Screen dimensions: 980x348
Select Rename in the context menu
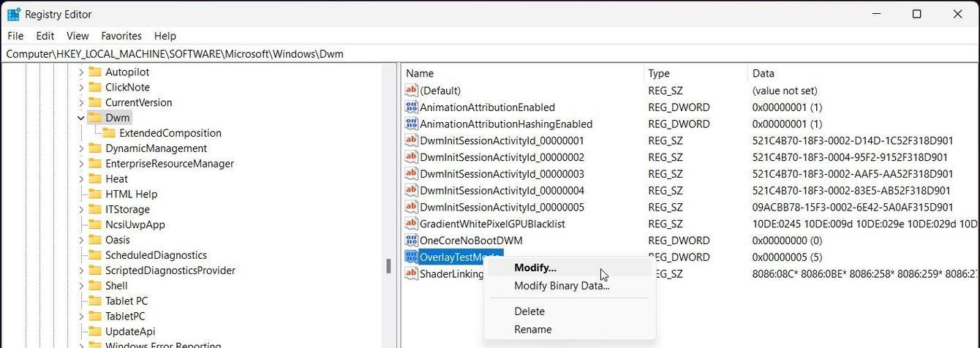[569, 330]
